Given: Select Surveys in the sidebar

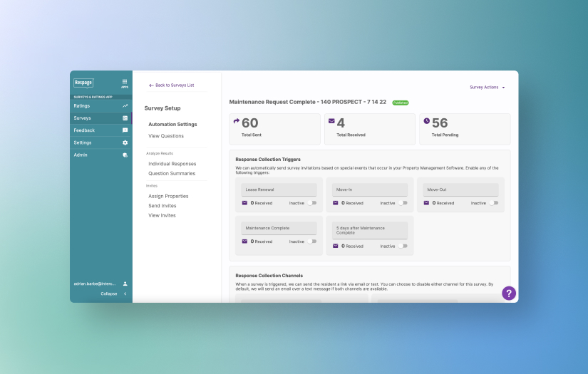Looking at the screenshot, I should [x=101, y=118].
